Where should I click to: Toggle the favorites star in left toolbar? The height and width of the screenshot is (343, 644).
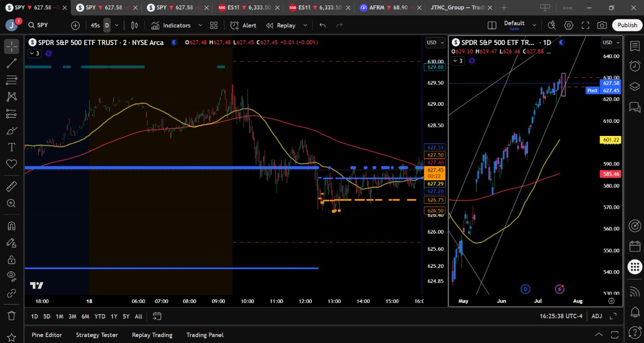point(12,337)
